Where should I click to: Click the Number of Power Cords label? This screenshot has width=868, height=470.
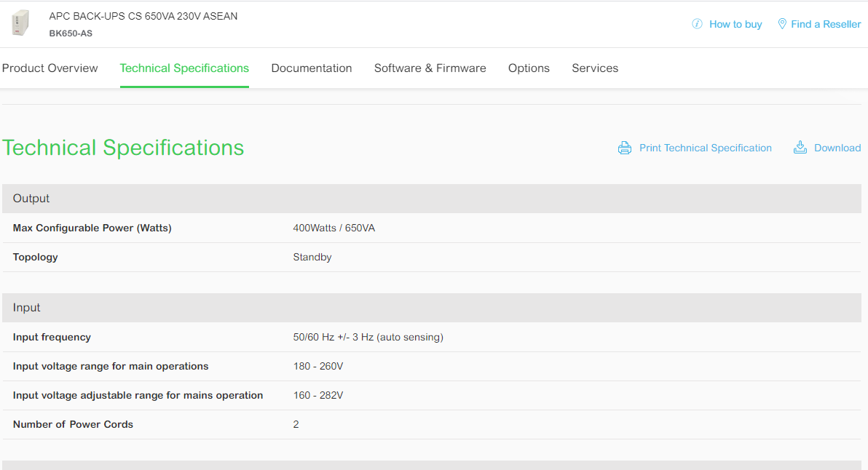tap(73, 425)
